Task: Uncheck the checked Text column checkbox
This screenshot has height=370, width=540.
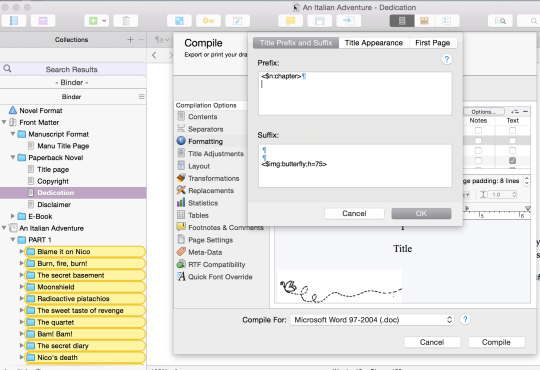Action: pyautogui.click(x=512, y=161)
